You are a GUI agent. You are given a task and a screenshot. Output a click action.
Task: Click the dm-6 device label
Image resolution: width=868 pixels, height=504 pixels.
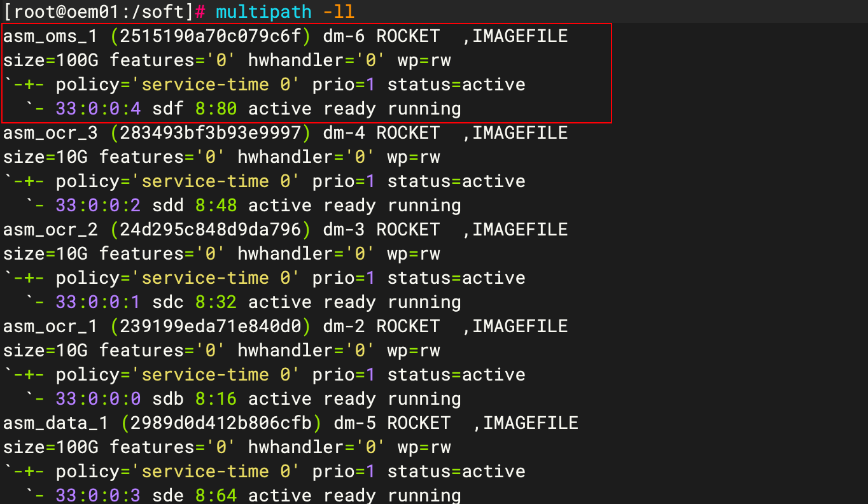344,36
